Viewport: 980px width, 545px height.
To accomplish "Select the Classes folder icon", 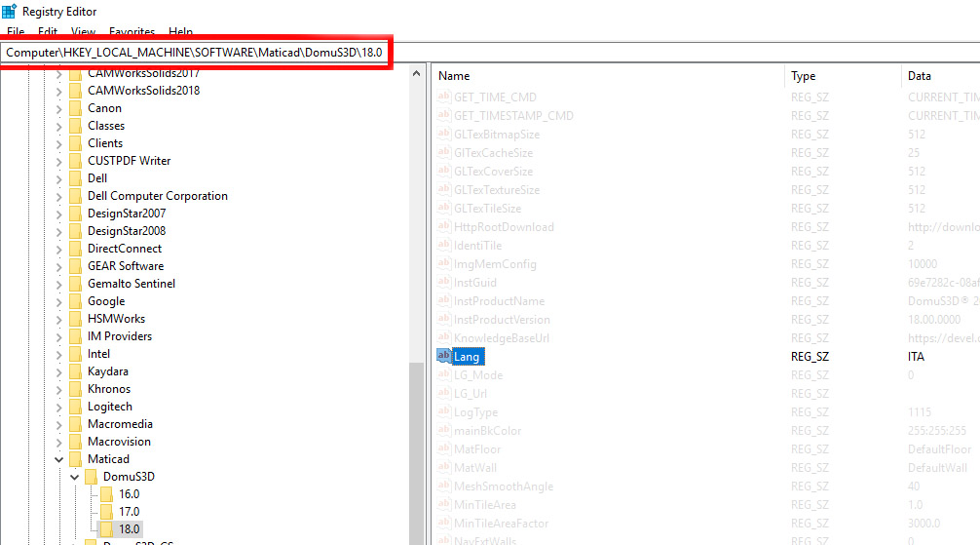I will 76,125.
